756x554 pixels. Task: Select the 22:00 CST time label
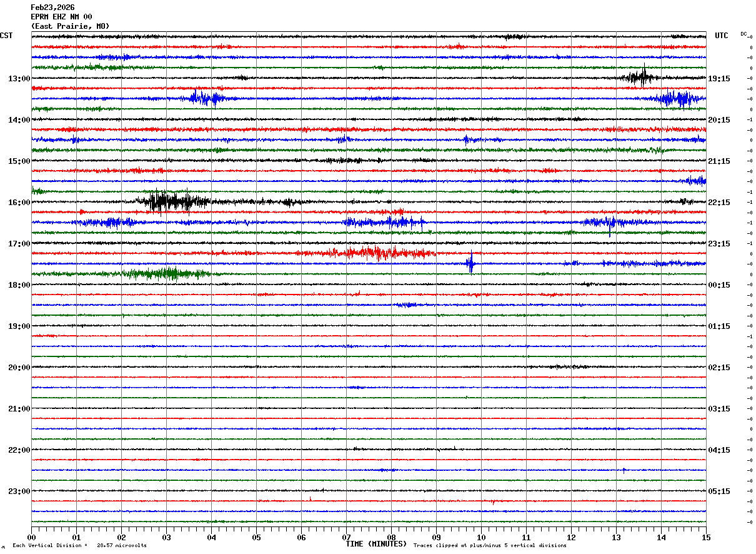tap(19, 450)
